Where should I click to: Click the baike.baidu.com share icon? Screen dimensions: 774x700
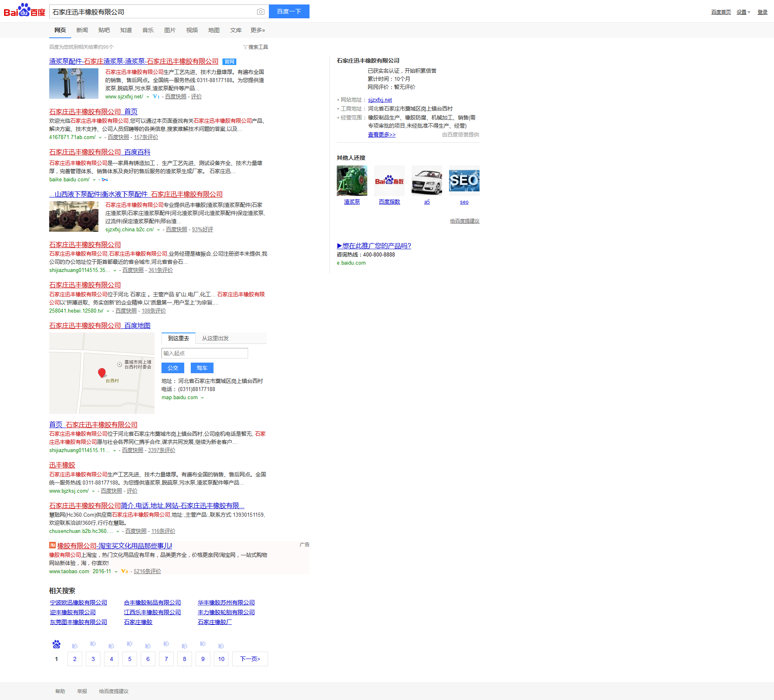click(x=105, y=180)
